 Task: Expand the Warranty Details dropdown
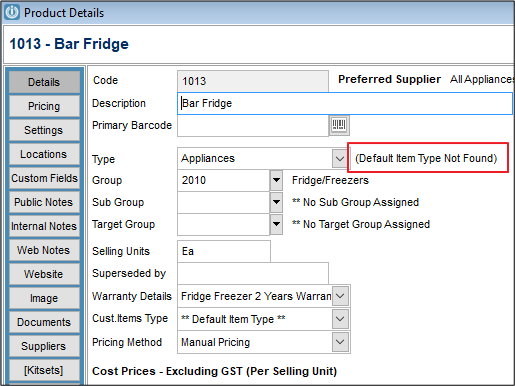340,296
